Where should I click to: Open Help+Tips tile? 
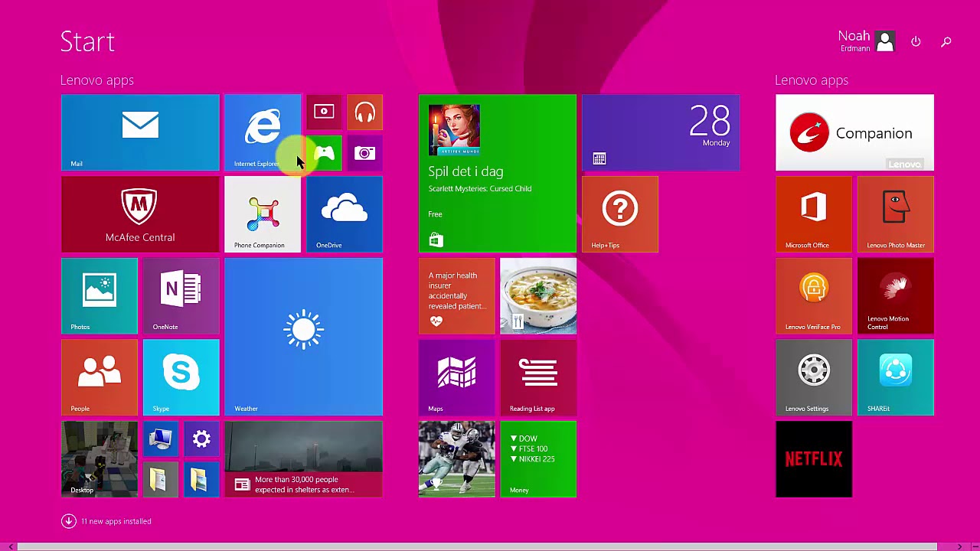coord(620,214)
